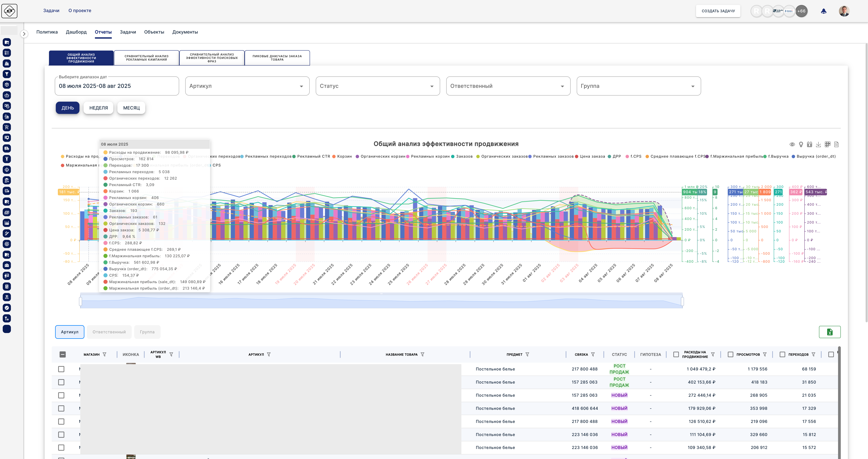
Task: Open the verified badge sidebar icon
Action: (x=7, y=308)
